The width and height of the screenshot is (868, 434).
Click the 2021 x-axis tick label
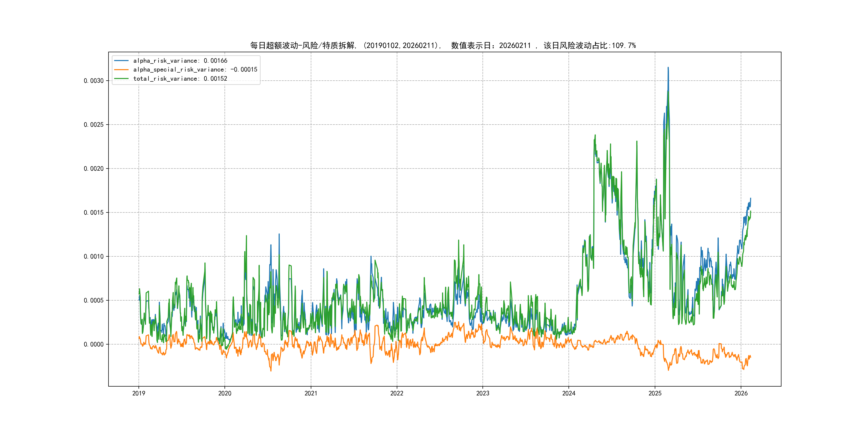coord(311,393)
